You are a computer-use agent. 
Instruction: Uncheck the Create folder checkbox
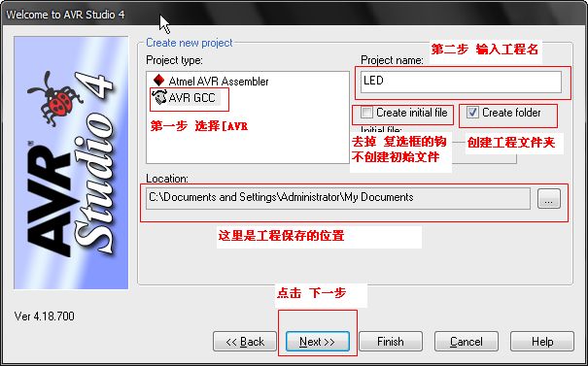coord(472,113)
